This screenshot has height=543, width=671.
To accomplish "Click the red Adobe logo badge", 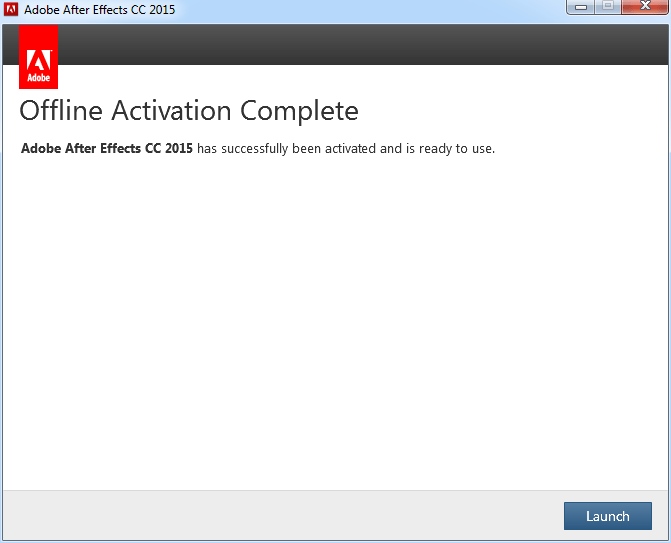I will point(39,56).
